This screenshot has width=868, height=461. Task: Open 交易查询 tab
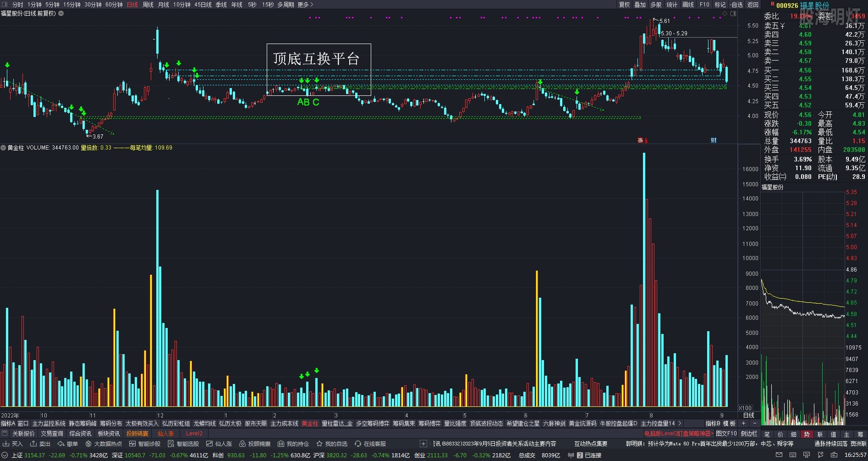(52, 433)
